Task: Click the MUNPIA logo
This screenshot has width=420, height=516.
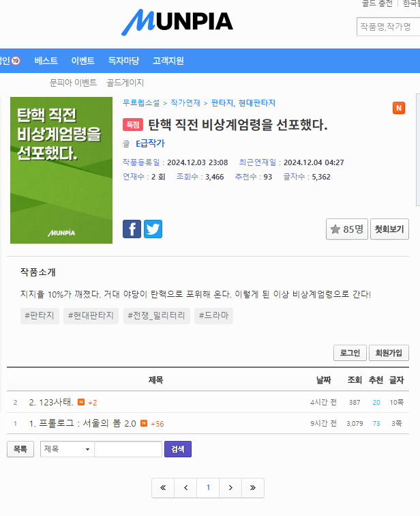Action: click(177, 22)
